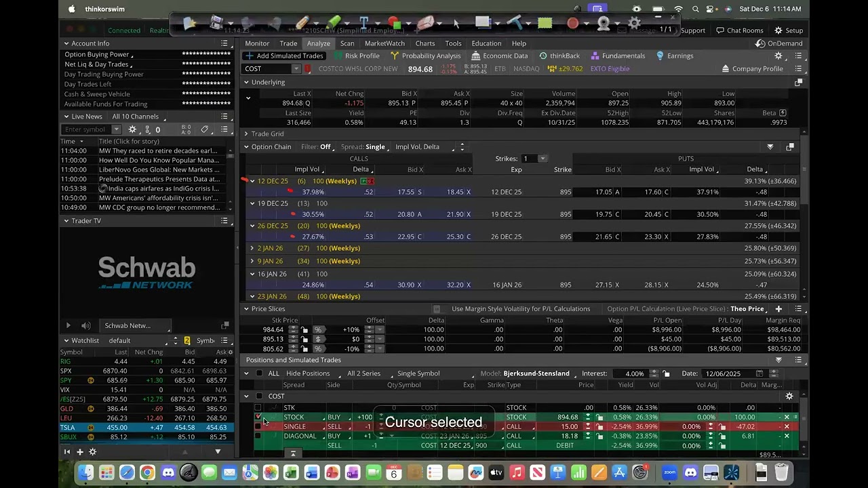Screen dimensions: 868x488
Task: Open Google Chrome from the Dock
Action: point(147,472)
